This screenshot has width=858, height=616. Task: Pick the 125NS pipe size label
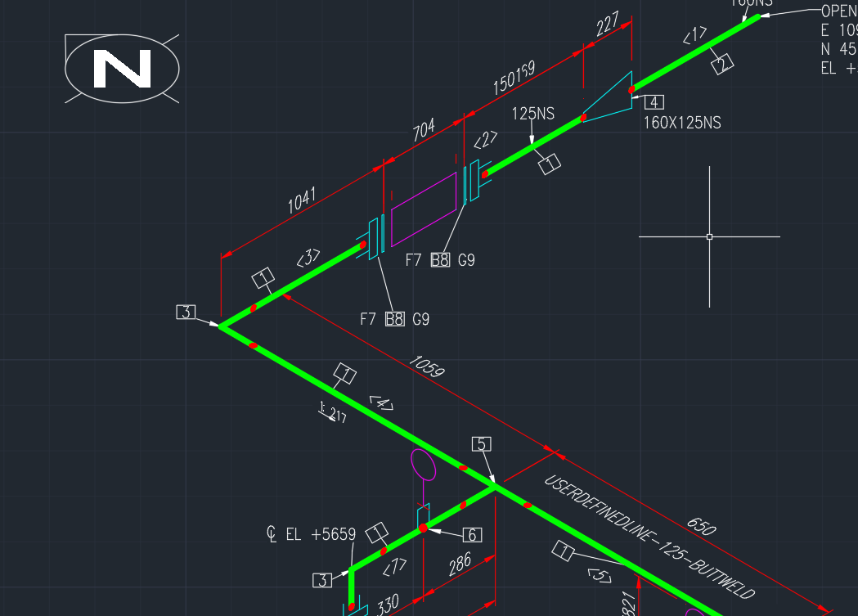[x=533, y=114]
